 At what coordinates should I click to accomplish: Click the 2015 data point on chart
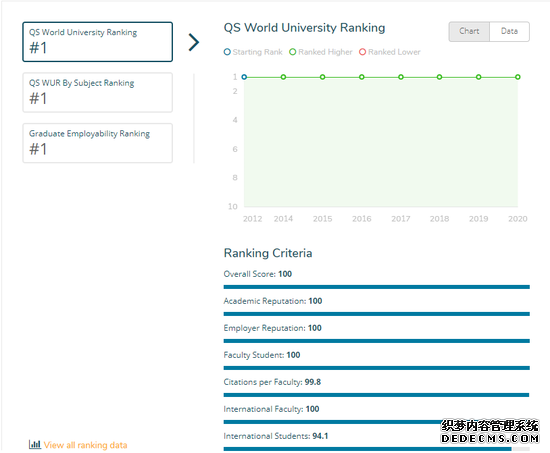[x=322, y=77]
